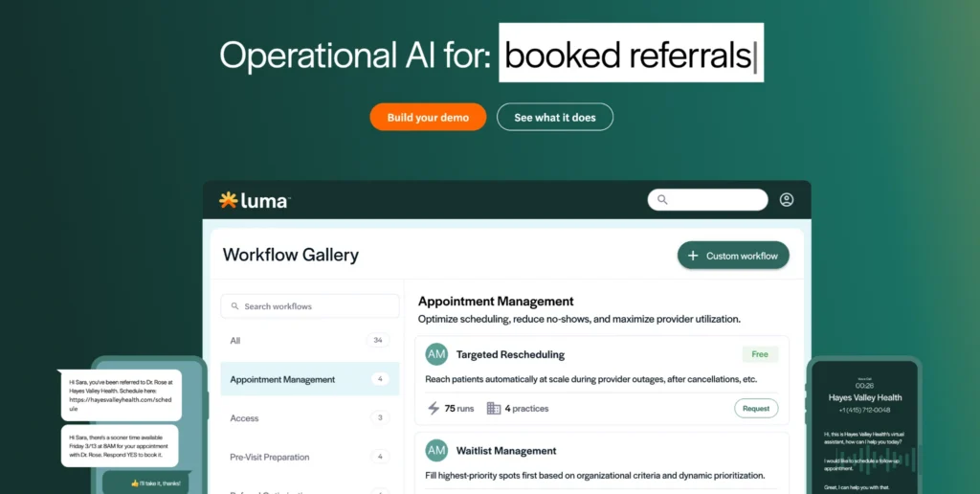Click the lightning runs icon
The height and width of the screenshot is (494, 980).
[434, 409]
